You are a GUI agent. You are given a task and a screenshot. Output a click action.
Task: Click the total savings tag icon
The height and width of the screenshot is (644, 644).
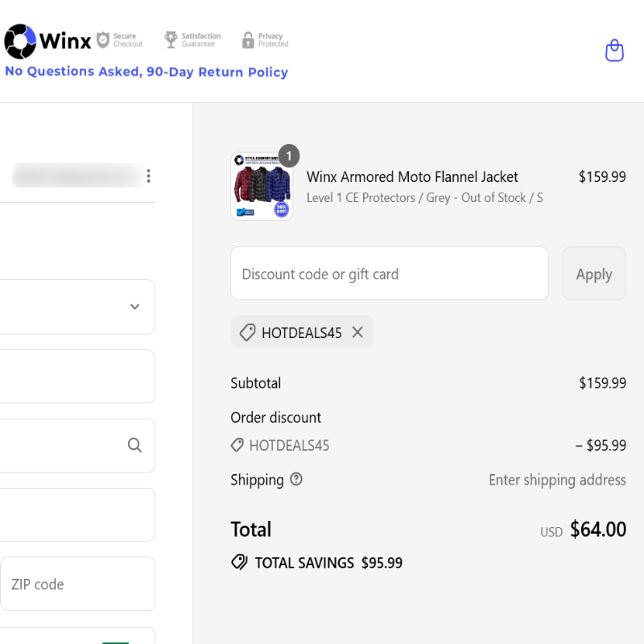pyautogui.click(x=239, y=562)
